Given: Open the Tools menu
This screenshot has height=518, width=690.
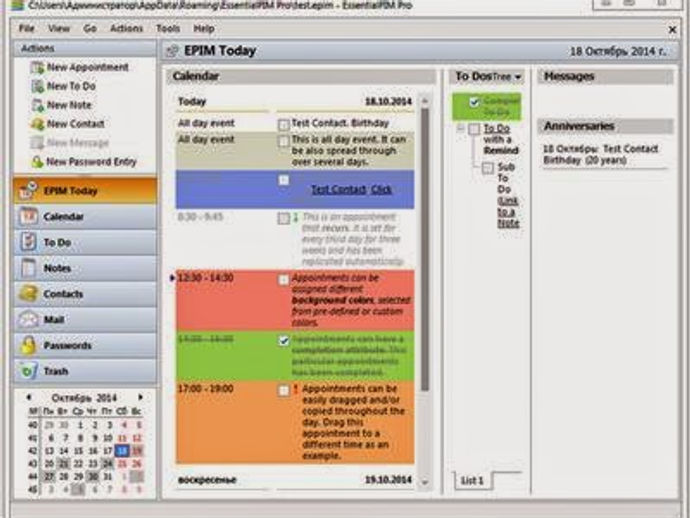Looking at the screenshot, I should point(168,29).
